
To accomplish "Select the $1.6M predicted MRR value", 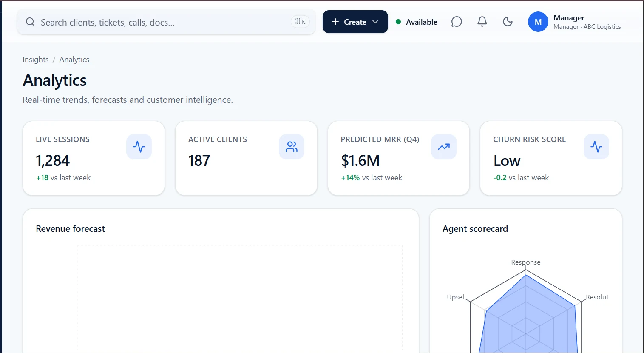I will pos(360,161).
